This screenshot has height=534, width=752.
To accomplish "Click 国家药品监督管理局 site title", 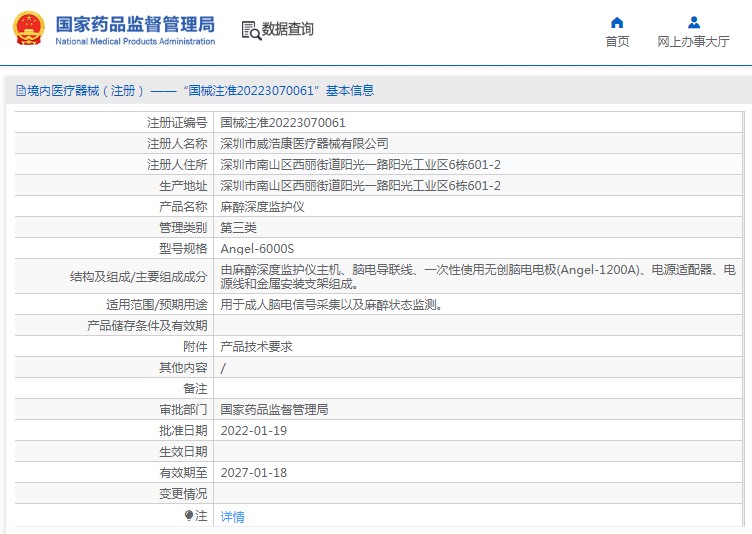I will [135, 24].
